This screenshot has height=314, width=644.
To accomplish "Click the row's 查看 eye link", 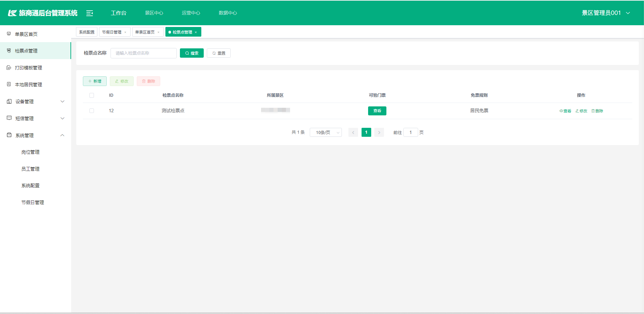I will (x=565, y=111).
